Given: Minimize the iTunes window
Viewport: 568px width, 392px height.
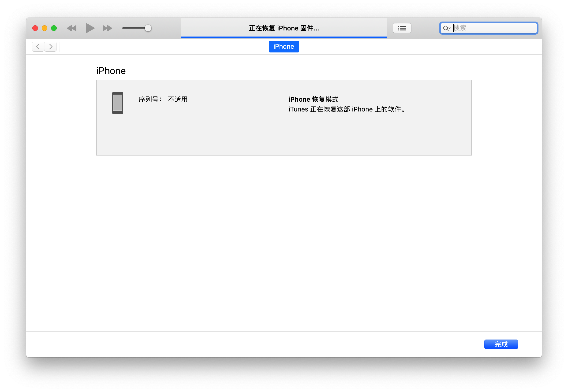Looking at the screenshot, I should [45, 28].
